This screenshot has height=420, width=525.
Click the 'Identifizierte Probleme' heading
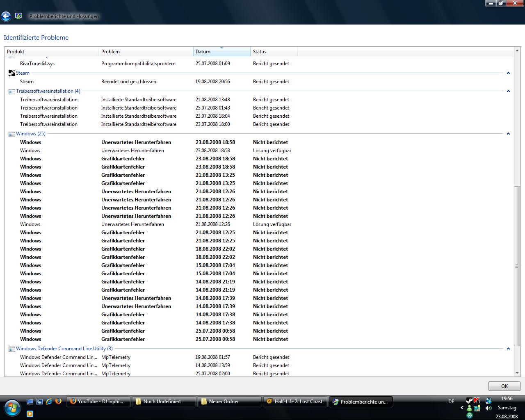pos(36,37)
